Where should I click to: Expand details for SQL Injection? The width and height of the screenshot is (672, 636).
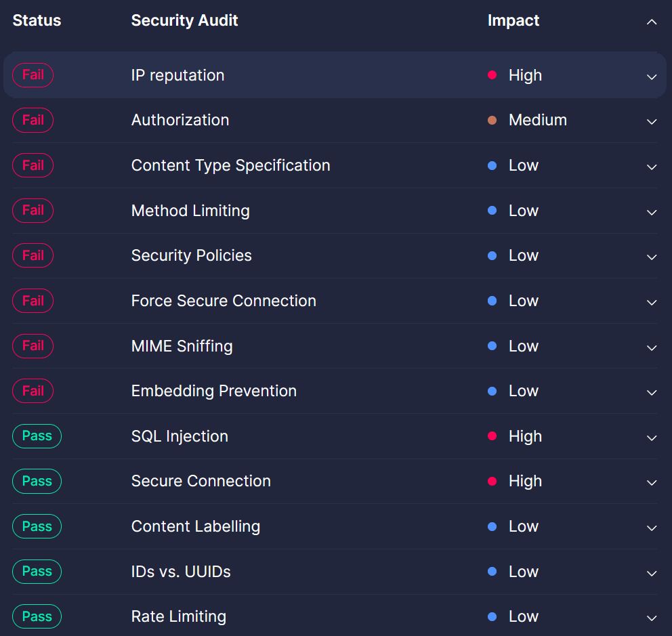click(x=652, y=438)
